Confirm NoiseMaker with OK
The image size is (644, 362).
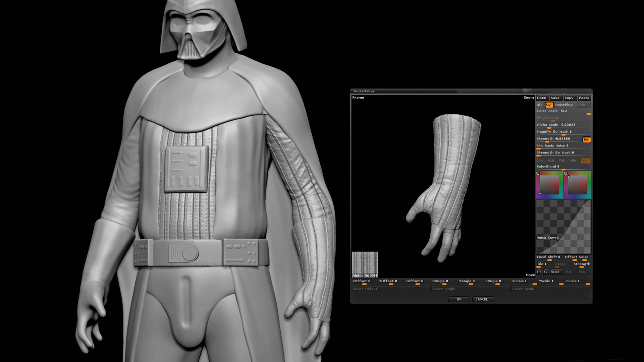tap(459, 299)
